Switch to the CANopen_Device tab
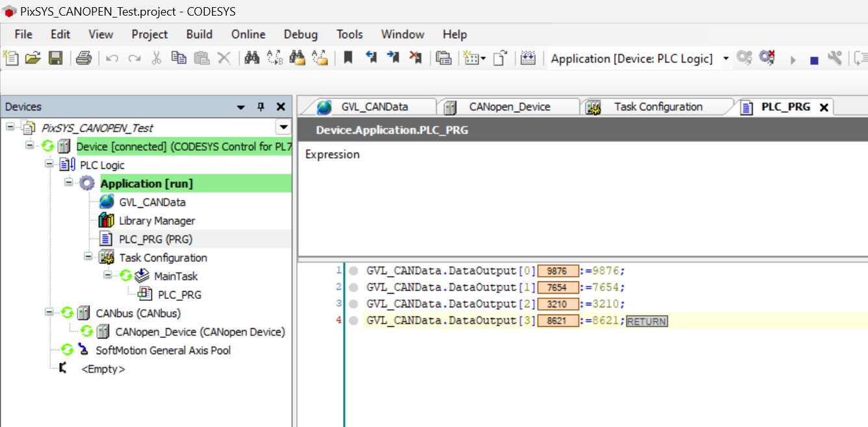 click(509, 107)
